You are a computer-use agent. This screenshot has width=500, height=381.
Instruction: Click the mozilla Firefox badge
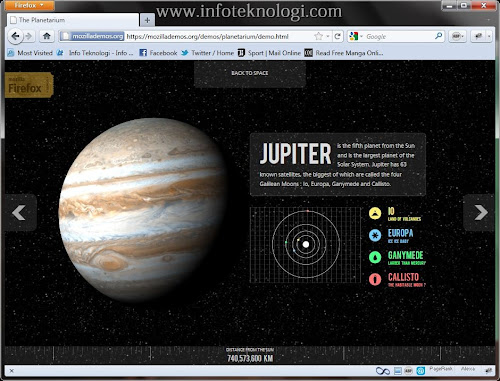(x=29, y=85)
